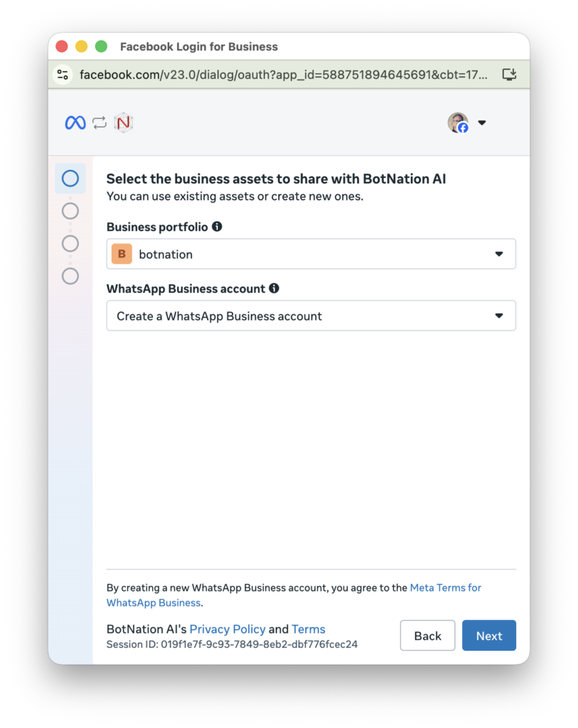Click the heading 'Select the business assets to share'

pyautogui.click(x=276, y=178)
